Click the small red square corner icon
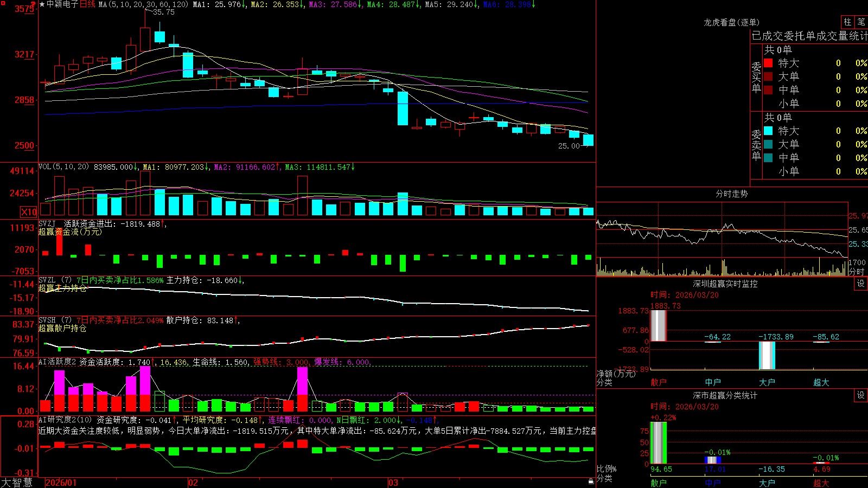 pyautogui.click(x=2, y=2)
